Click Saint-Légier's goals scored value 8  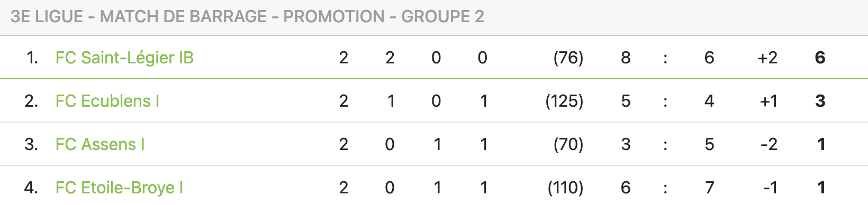[626, 58]
